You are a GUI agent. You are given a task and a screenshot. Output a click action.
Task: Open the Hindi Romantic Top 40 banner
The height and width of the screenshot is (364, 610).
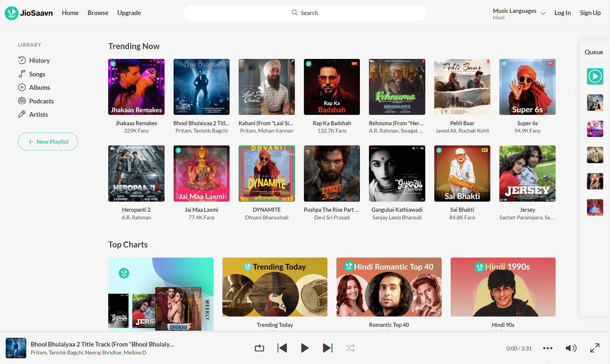click(389, 287)
